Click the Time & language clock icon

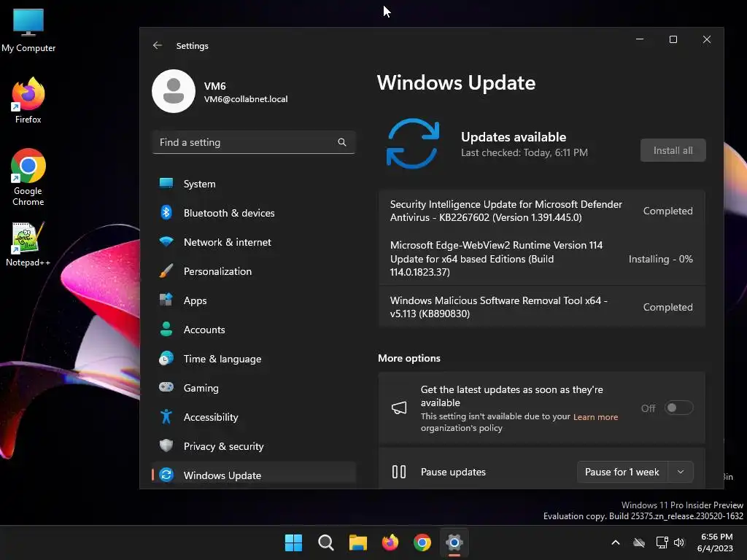coord(166,358)
